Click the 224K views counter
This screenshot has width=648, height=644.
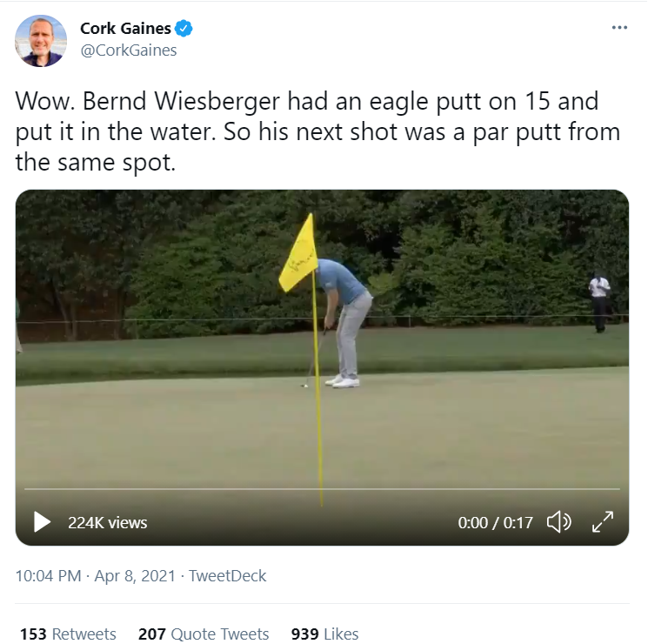pos(108,523)
